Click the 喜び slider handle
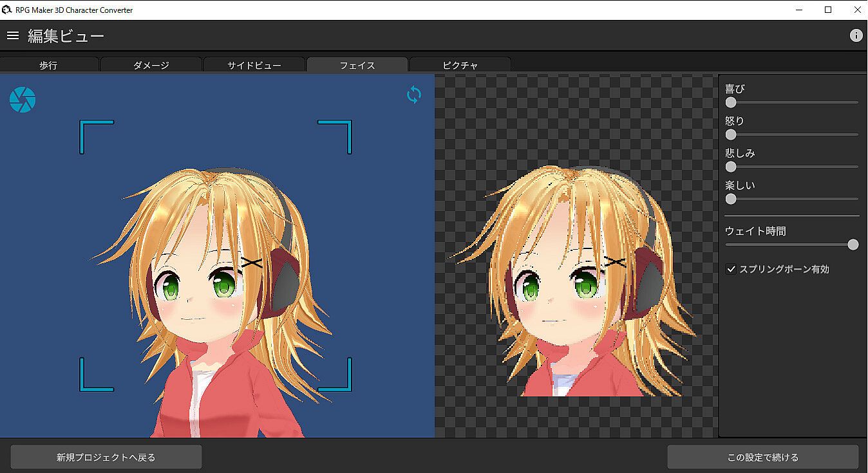868x473 pixels. pyautogui.click(x=731, y=102)
